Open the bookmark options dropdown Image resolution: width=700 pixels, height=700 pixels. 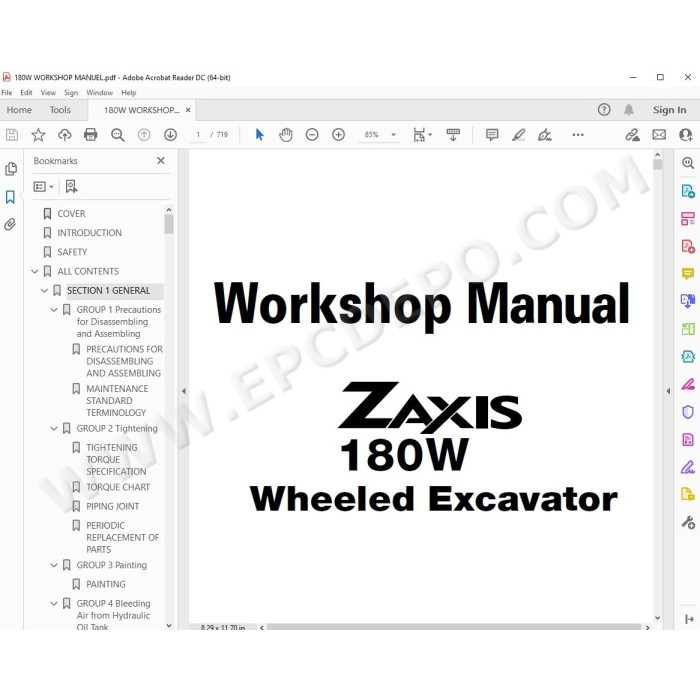[x=43, y=187]
